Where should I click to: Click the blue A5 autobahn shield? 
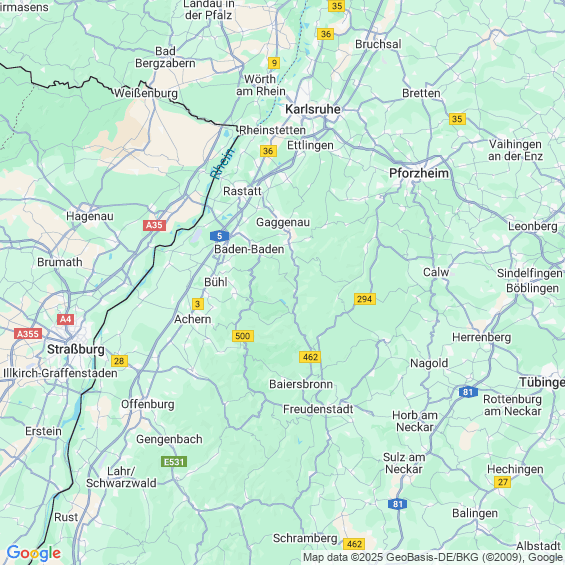pyautogui.click(x=219, y=236)
